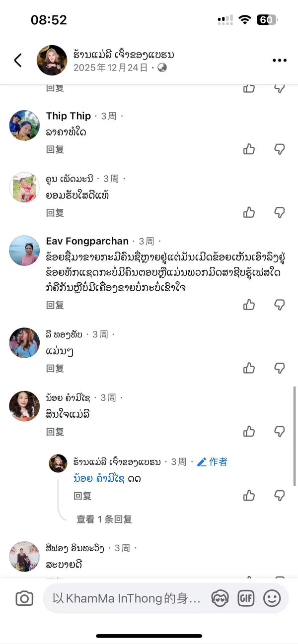Open the three-dot more options menu

point(280,61)
